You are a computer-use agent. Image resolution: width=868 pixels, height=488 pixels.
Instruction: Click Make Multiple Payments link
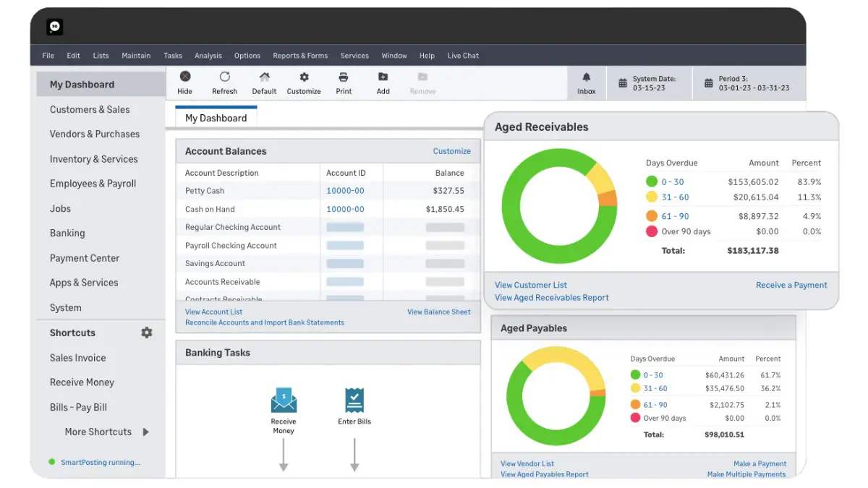746,474
